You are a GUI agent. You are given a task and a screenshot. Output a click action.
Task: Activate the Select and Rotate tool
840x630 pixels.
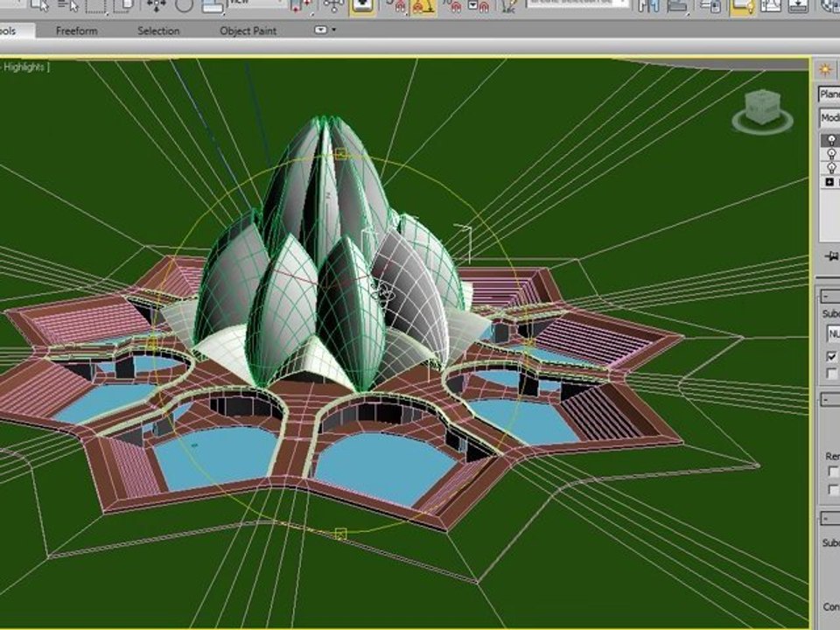tap(185, 5)
